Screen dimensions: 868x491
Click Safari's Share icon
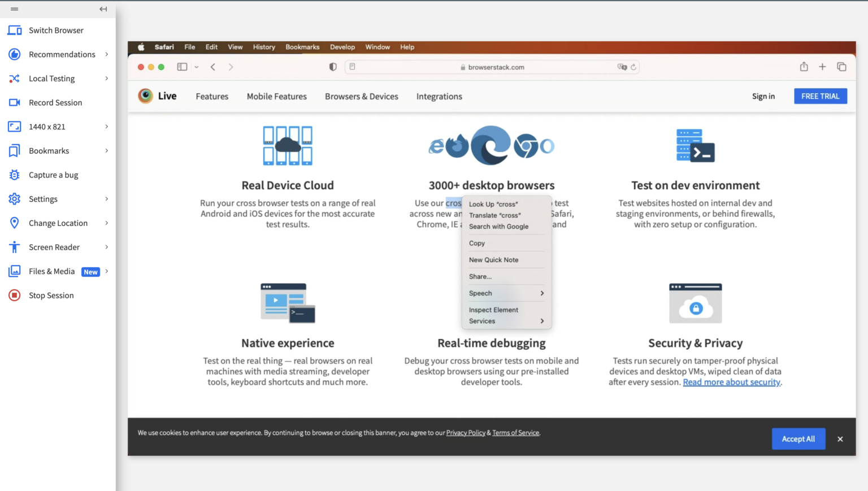click(x=804, y=67)
